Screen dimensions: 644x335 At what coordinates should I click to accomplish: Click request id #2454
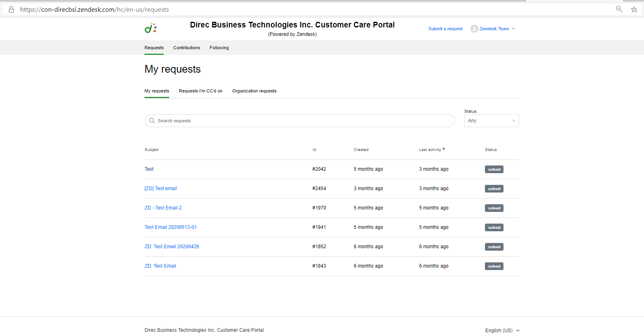(319, 188)
